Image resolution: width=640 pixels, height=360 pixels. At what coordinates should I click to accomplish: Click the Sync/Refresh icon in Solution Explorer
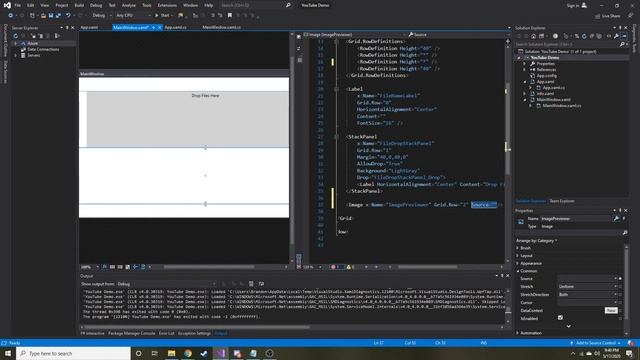coord(584,36)
